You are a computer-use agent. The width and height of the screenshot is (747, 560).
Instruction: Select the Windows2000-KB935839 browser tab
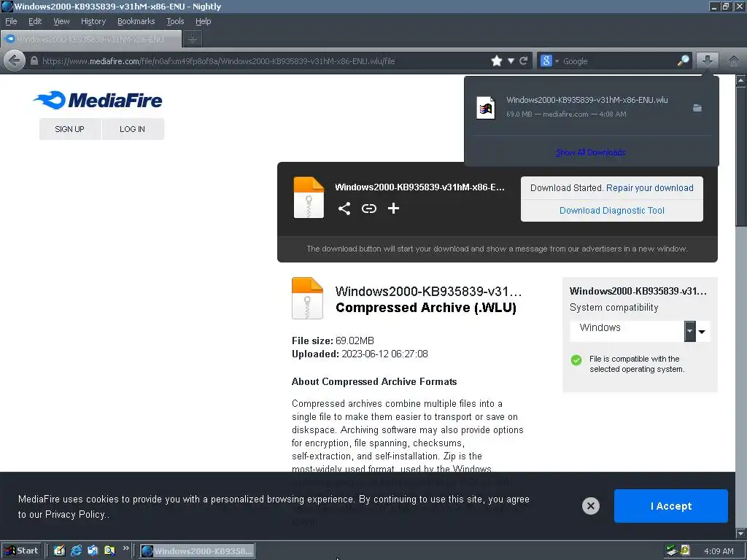[x=91, y=39]
